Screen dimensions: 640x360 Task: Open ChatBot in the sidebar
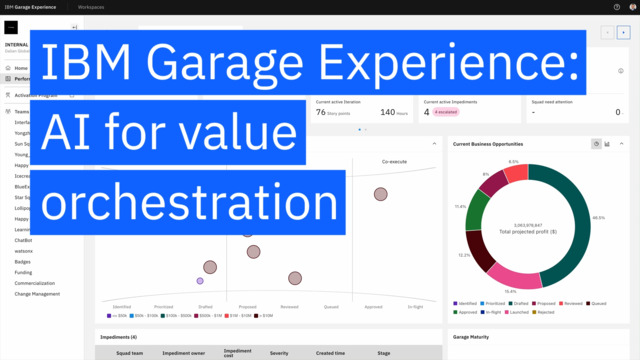(23, 240)
